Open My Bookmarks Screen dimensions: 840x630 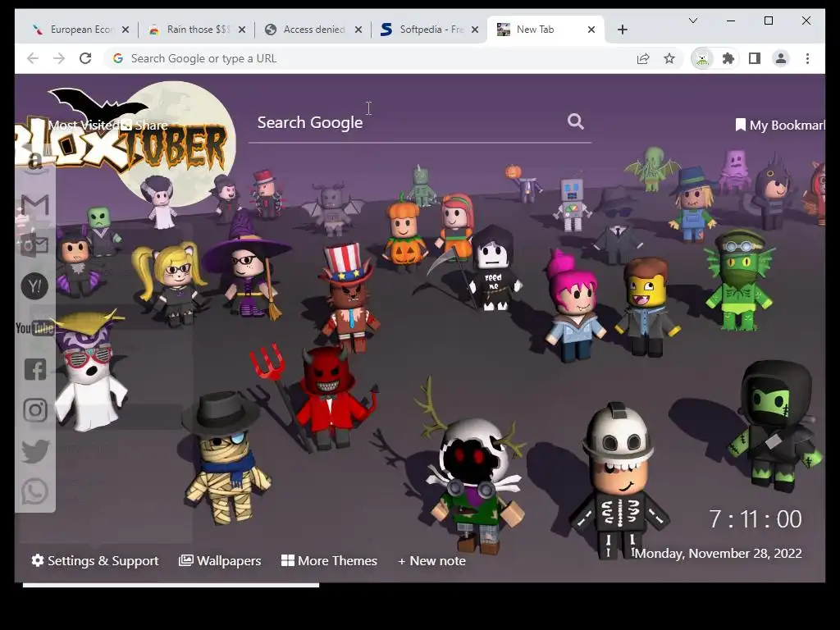click(780, 125)
